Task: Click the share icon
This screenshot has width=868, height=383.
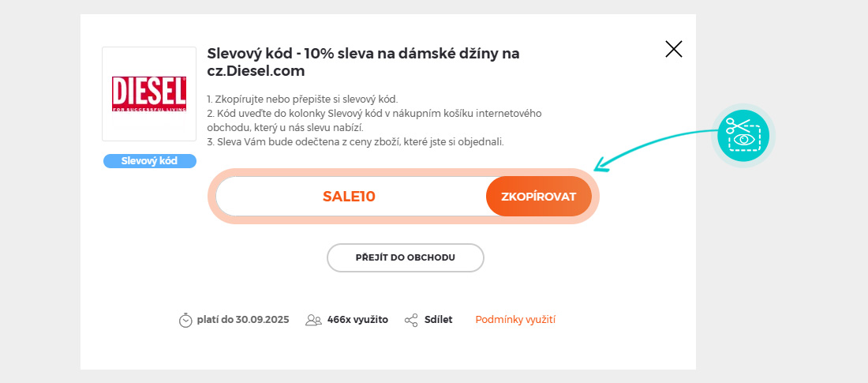Action: 411,320
